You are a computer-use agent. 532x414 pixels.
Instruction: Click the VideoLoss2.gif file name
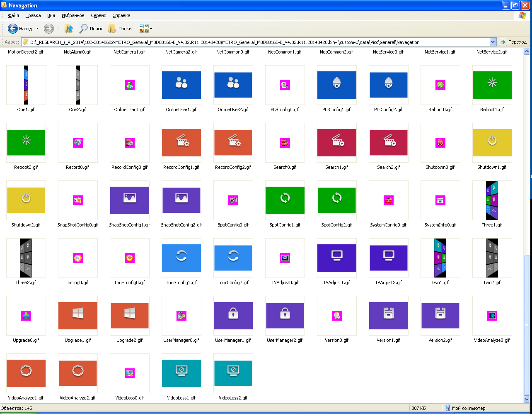click(233, 398)
